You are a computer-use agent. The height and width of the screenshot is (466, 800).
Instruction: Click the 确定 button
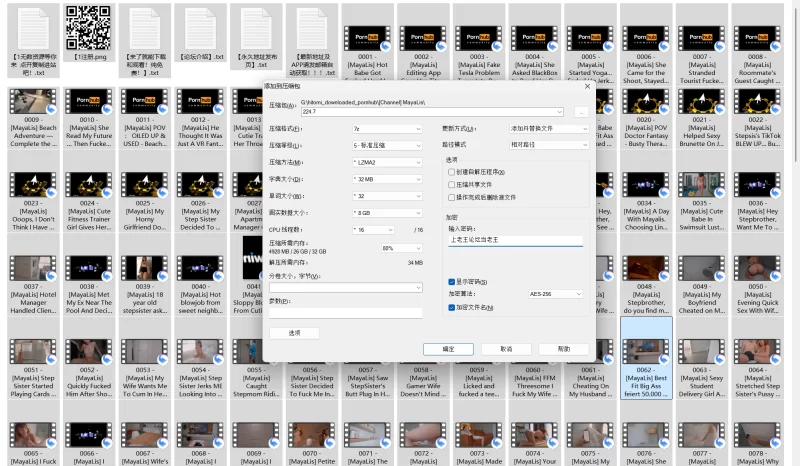(x=447, y=348)
